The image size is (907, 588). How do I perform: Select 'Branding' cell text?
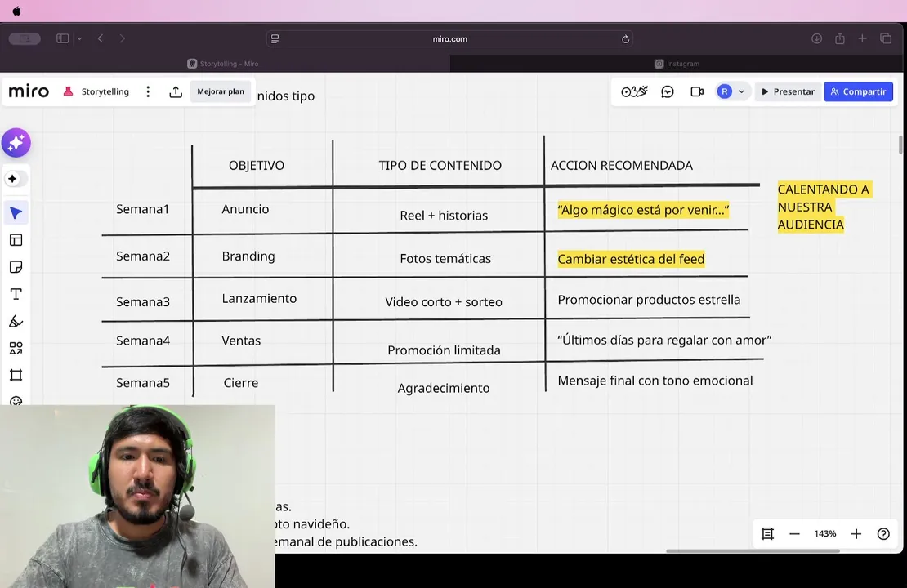click(248, 256)
